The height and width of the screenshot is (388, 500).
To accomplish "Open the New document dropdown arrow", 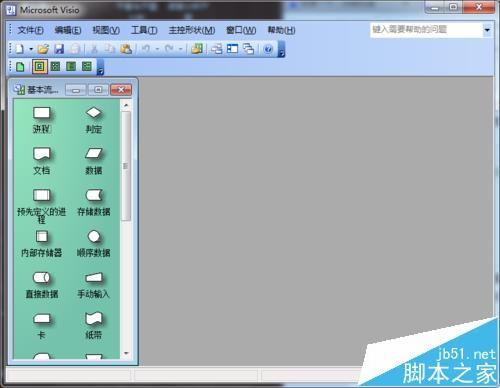I will (31, 49).
